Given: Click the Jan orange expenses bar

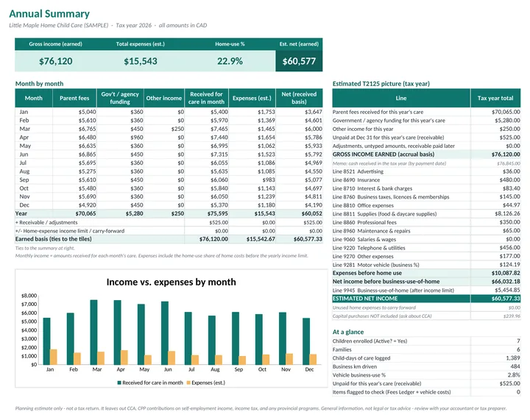Looking at the screenshot, I should pos(54,357).
